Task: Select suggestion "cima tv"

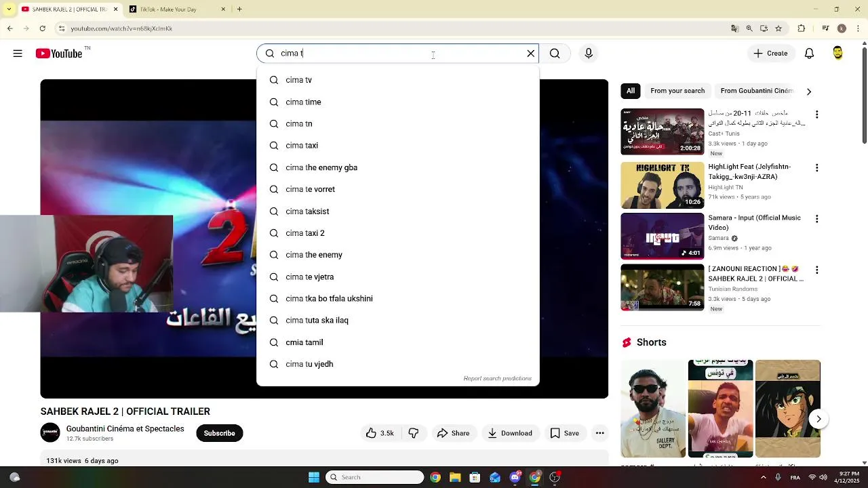Action: pos(398,80)
